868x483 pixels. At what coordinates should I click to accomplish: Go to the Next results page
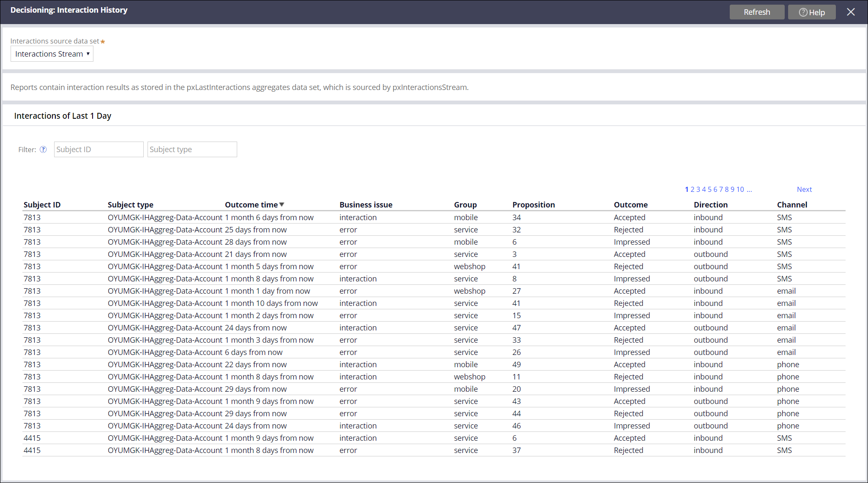804,189
